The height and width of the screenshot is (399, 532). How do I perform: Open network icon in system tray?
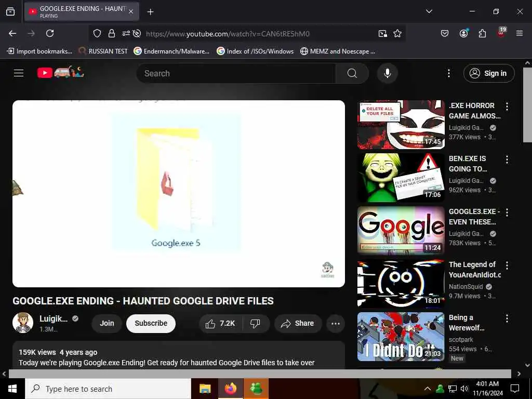pos(453,389)
